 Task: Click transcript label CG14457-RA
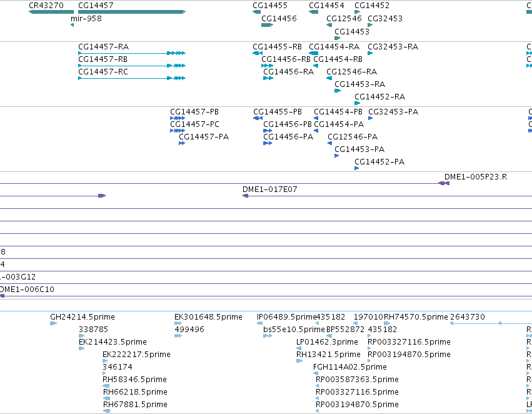104,47
